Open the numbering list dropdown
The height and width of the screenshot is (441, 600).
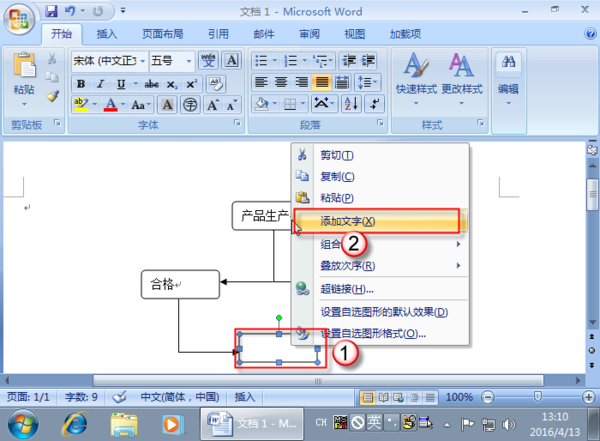pyautogui.click(x=305, y=60)
